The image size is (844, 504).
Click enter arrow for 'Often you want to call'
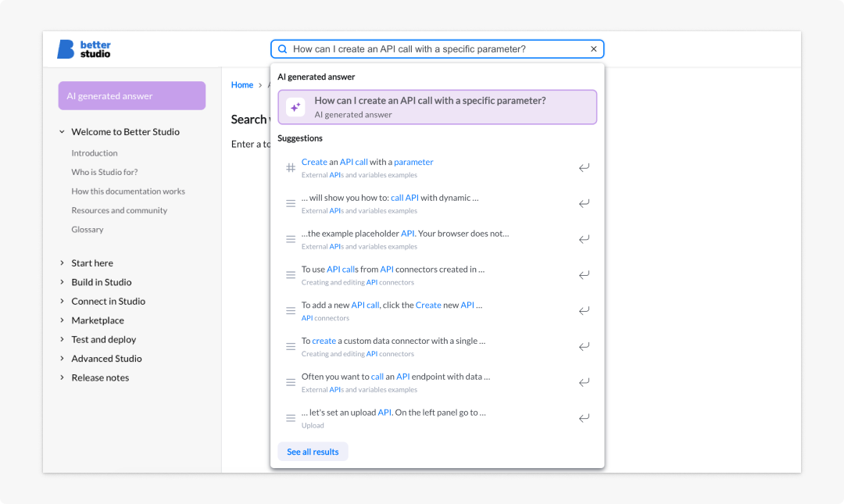584,382
